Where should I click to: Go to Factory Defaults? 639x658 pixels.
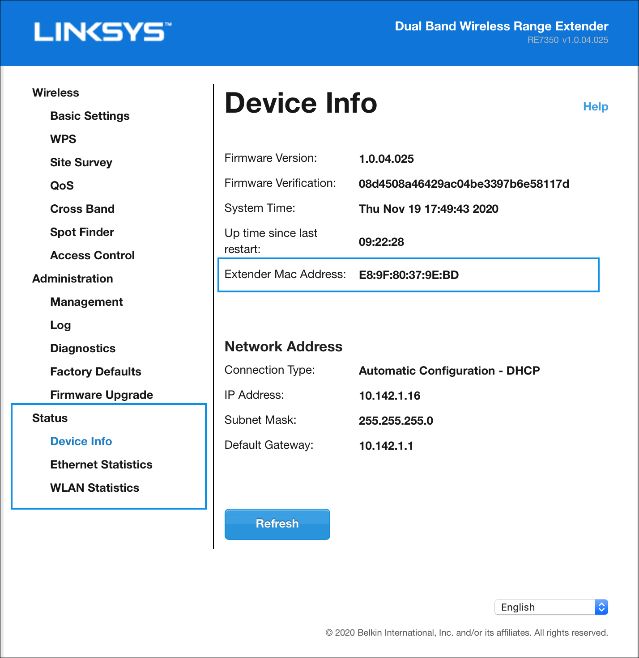(96, 371)
